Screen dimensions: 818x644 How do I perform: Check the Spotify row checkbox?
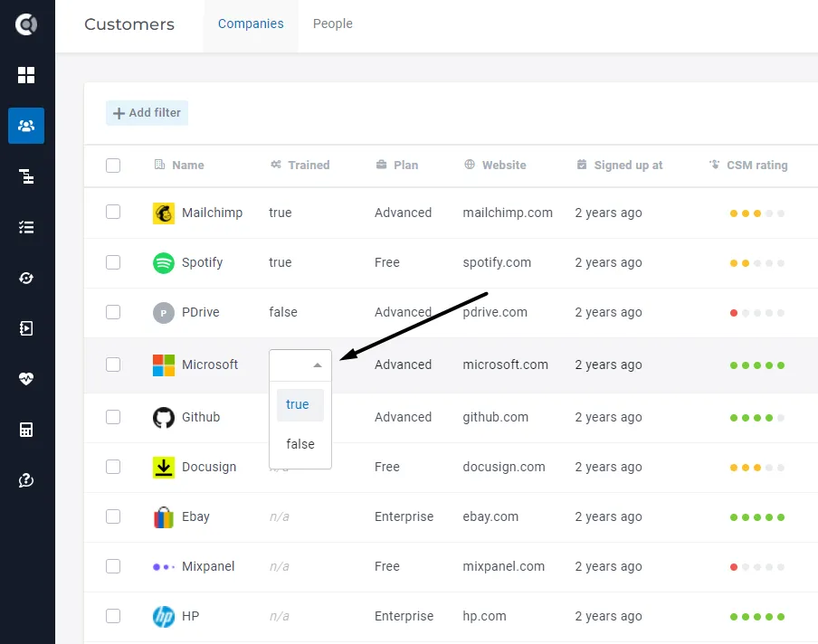point(113,261)
